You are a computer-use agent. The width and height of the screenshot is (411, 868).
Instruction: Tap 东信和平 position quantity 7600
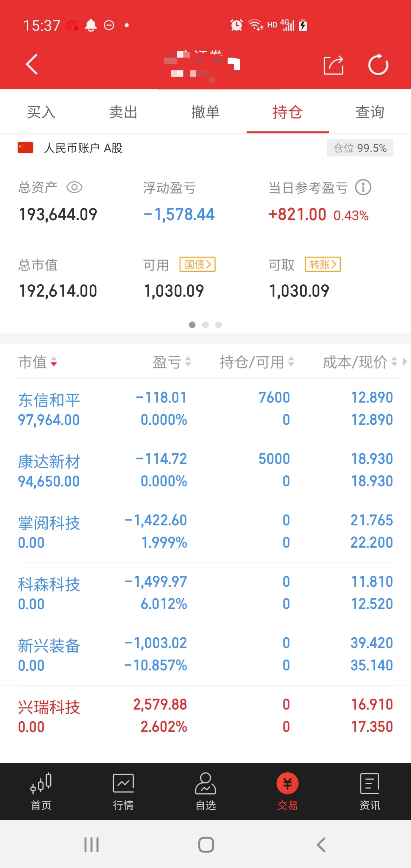(274, 397)
